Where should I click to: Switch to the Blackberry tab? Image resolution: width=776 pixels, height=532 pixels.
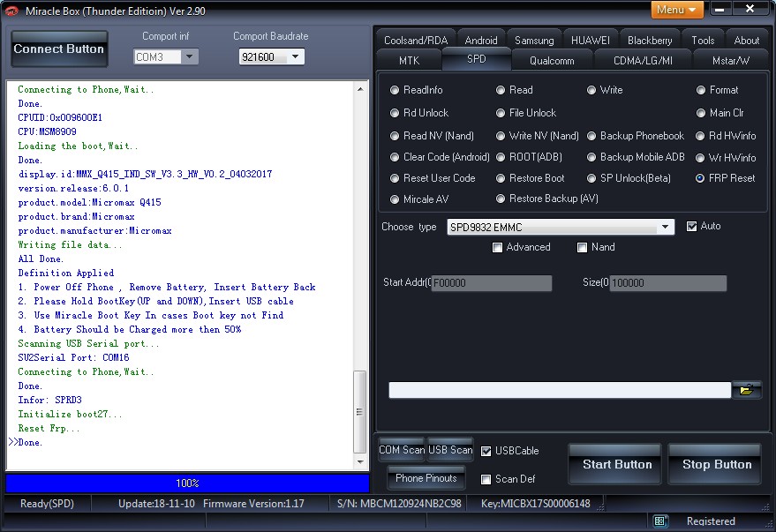650,40
